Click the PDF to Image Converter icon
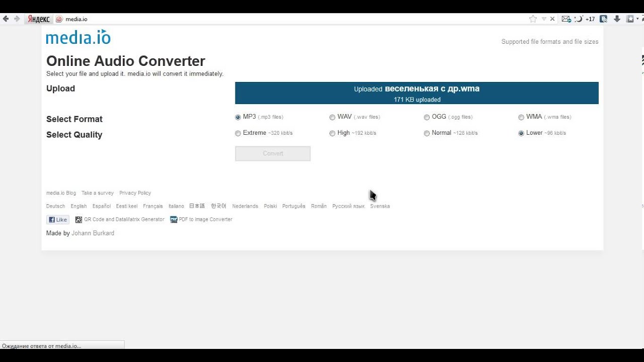The image size is (644, 362). [x=174, y=220]
